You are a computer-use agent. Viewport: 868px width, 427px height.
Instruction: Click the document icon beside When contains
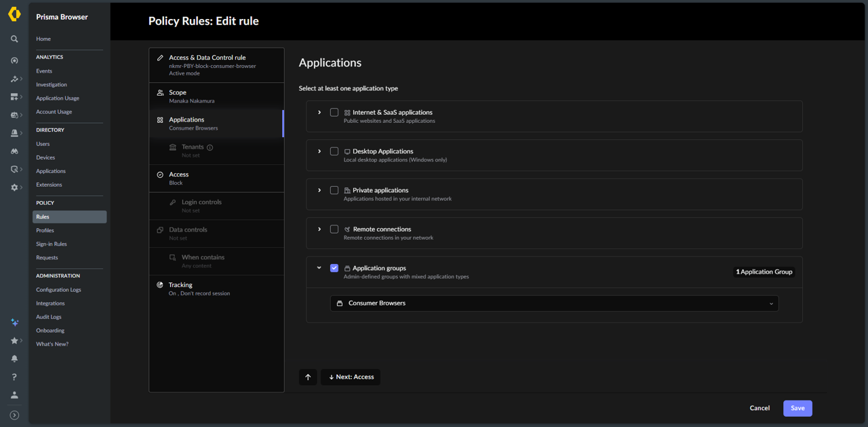(173, 258)
